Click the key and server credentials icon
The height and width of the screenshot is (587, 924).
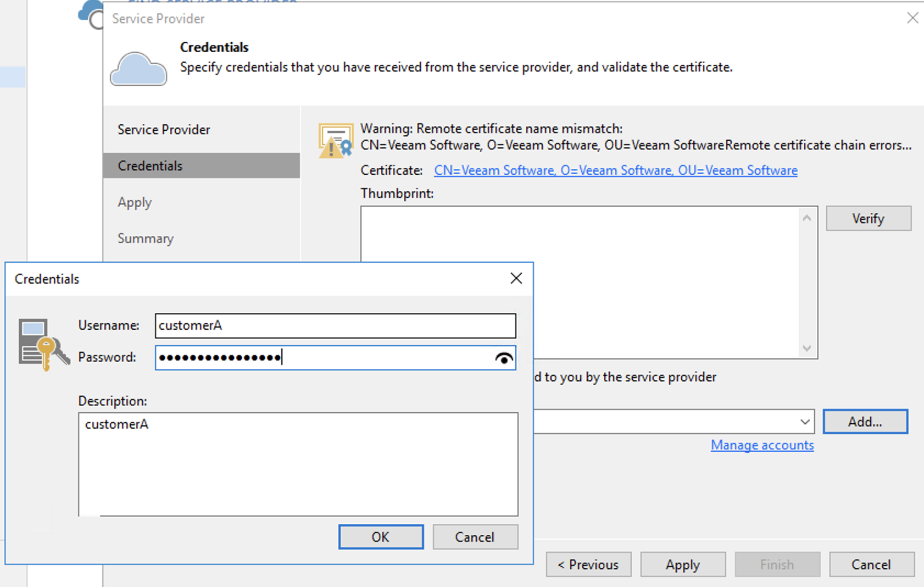(x=44, y=345)
